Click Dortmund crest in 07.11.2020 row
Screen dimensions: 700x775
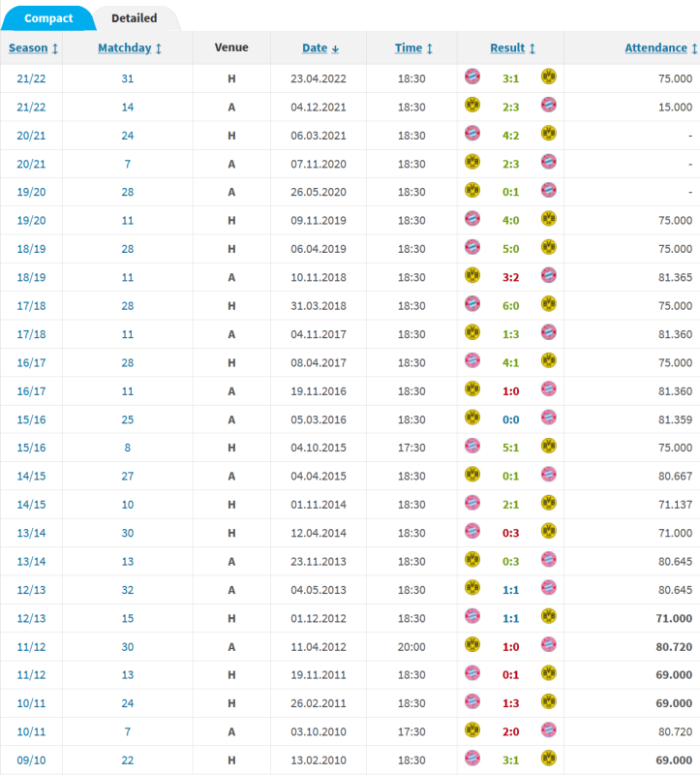472,162
